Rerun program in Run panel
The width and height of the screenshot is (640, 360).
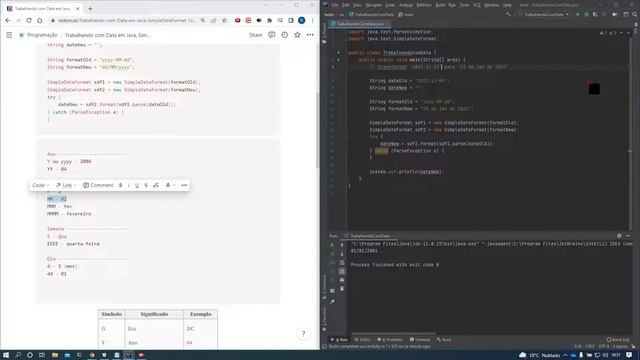pos(332,245)
